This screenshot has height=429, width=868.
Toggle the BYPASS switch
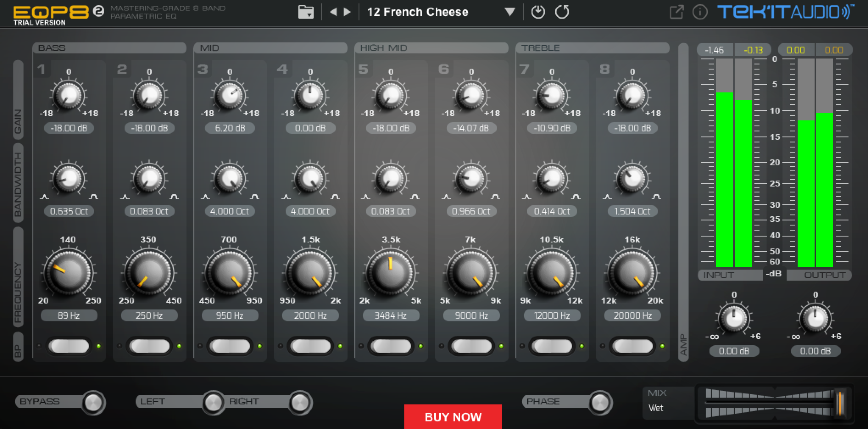(93, 402)
